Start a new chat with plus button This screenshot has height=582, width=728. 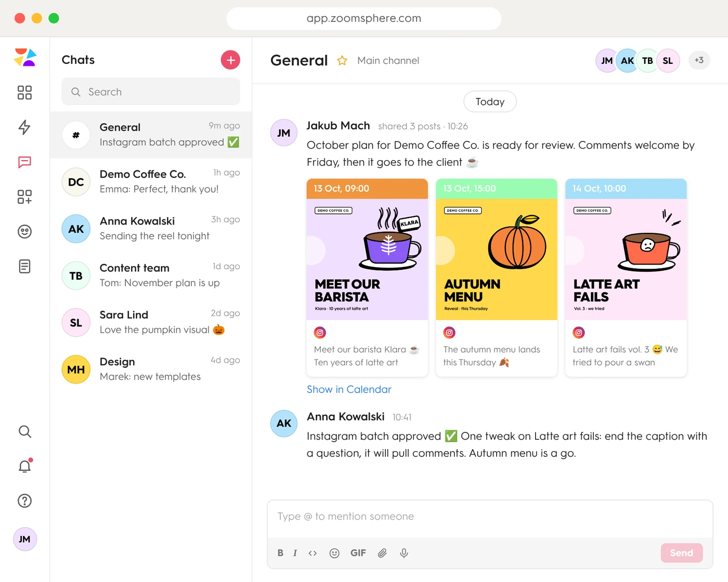pos(230,60)
